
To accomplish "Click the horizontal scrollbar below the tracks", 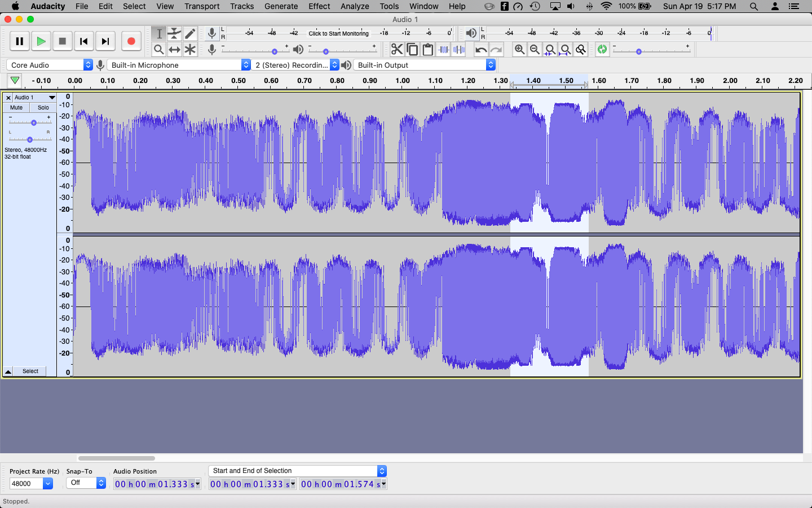I will [x=117, y=458].
